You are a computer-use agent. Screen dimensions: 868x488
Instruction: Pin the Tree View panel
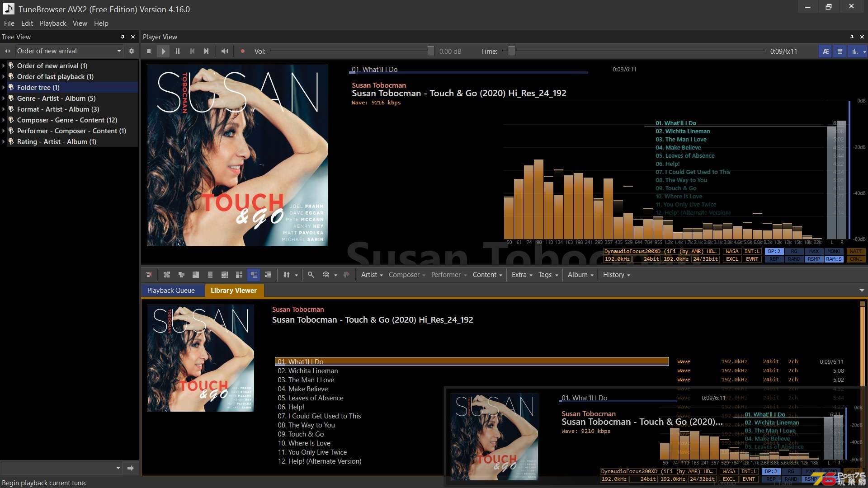click(123, 37)
